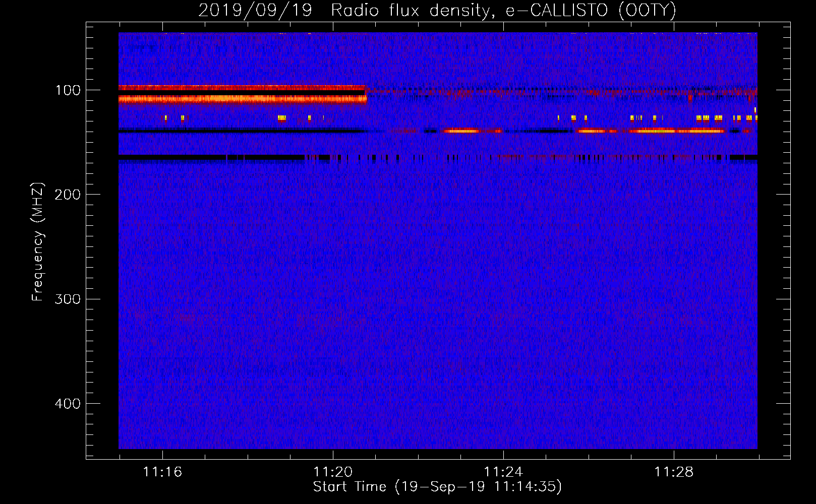
Task: Select the Frequency (MHZ) axis label
Action: point(38,242)
